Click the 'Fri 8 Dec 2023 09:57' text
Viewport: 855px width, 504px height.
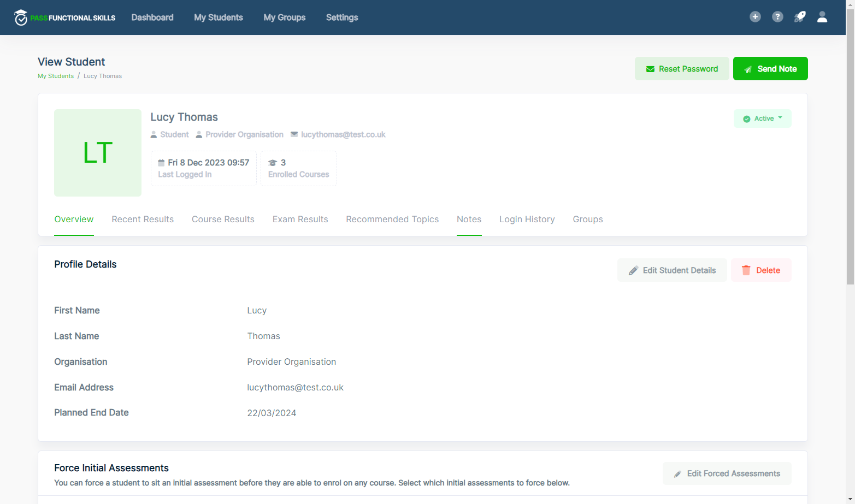(208, 163)
